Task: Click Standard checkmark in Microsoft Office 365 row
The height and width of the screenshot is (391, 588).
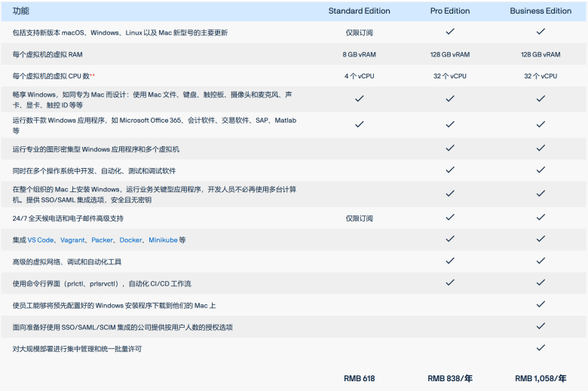Action: coord(360,124)
